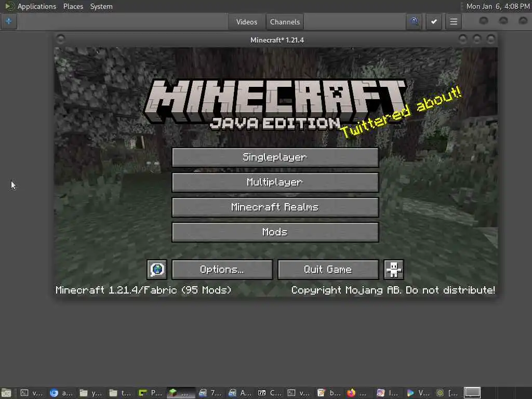Click Quit Game button
The width and height of the screenshot is (532, 399).
tap(328, 270)
